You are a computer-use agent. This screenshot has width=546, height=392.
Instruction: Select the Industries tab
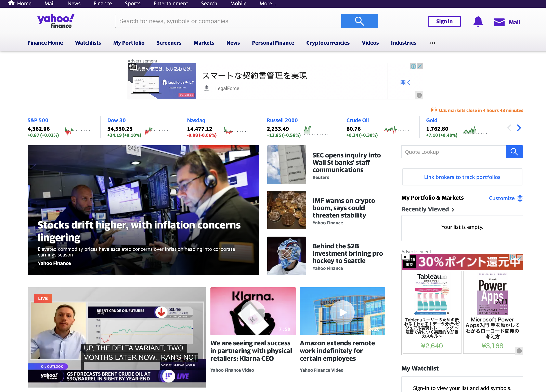pos(403,43)
